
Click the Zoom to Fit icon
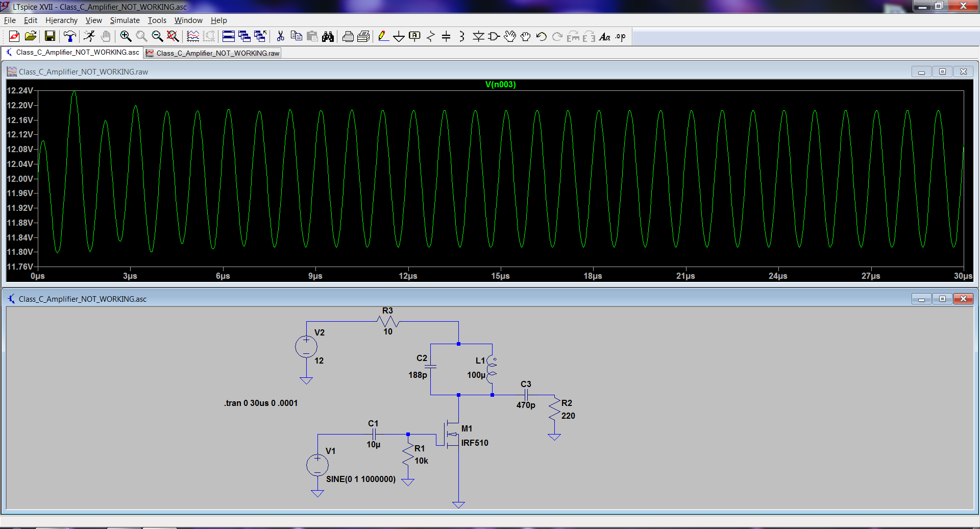(x=173, y=36)
